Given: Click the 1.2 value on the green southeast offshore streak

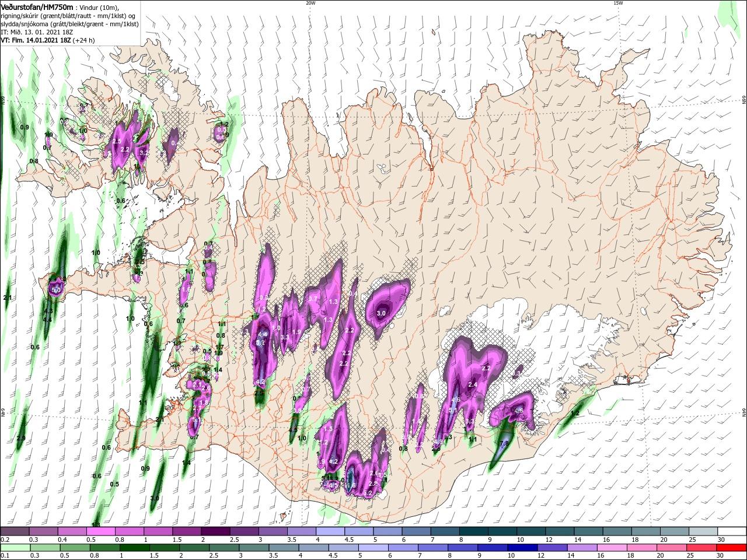Looking at the screenshot, I should [575, 413].
